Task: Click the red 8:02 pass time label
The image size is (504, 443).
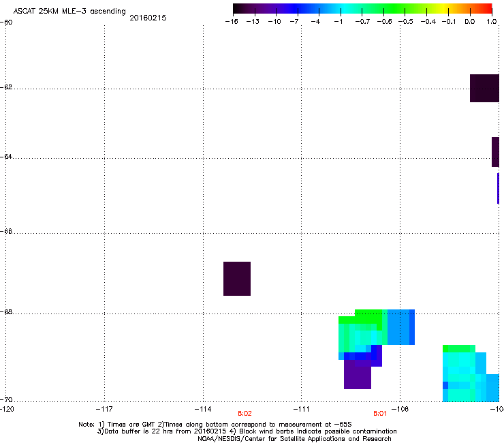Action: coord(245,414)
